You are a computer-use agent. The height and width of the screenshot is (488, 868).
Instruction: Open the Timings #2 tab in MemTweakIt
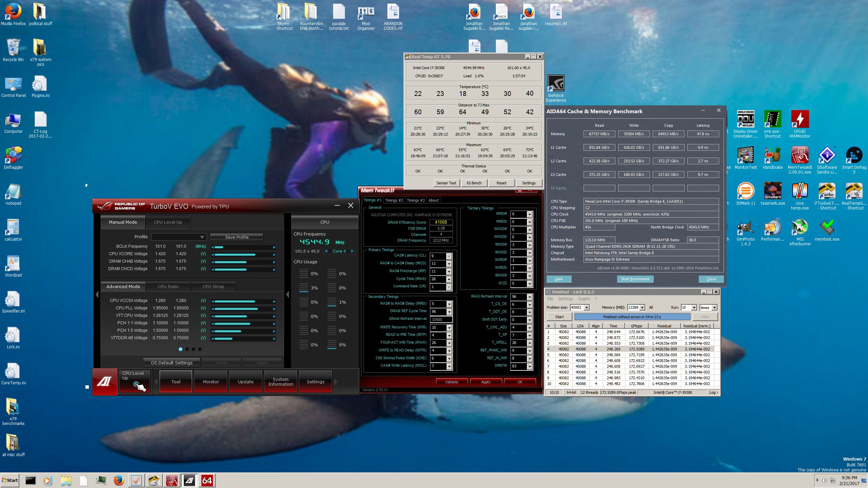coord(394,200)
